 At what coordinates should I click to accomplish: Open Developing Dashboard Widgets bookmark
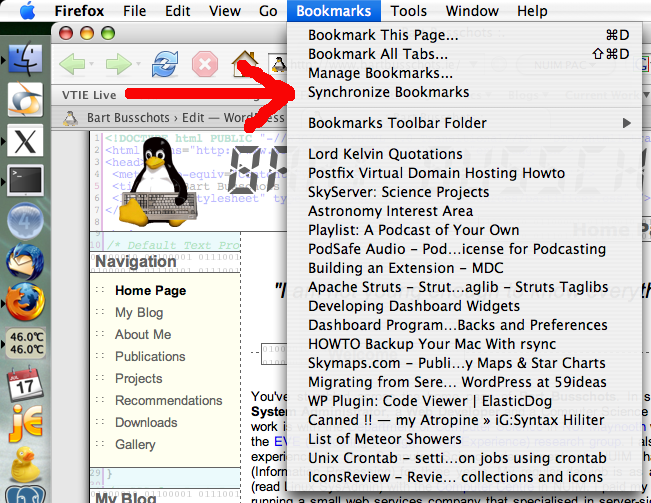click(465, 306)
